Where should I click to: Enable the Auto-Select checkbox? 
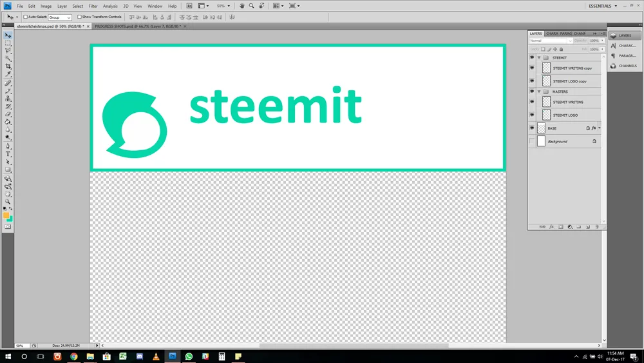26,17
